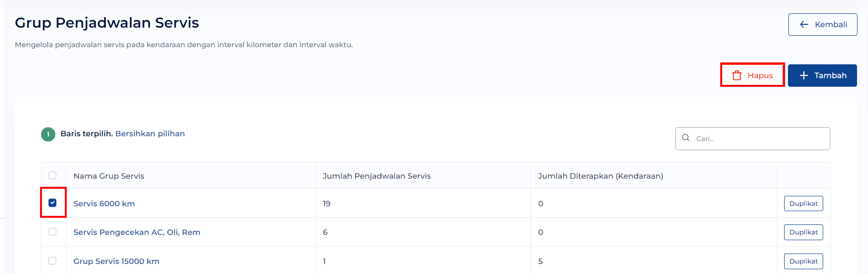This screenshot has height=274, width=868.
Task: Click the trash icon on Hapus button
Action: [737, 75]
